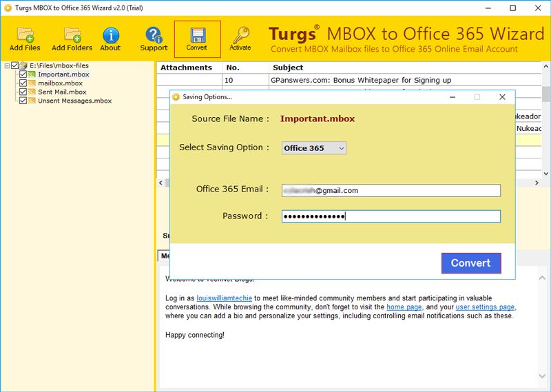This screenshot has width=551, height=392.
Task: Click the horizontal scroll right arrow
Action: pyautogui.click(x=537, y=183)
